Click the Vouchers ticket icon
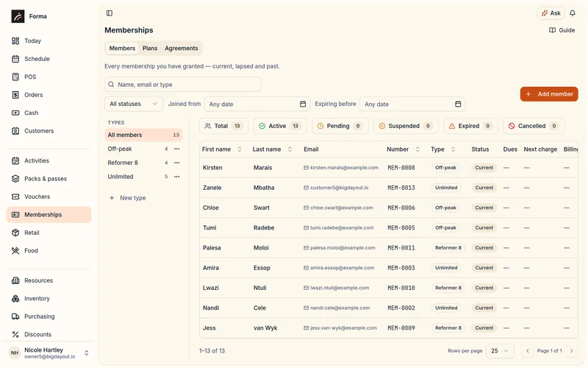The height and width of the screenshot is (368, 588). 15,197
